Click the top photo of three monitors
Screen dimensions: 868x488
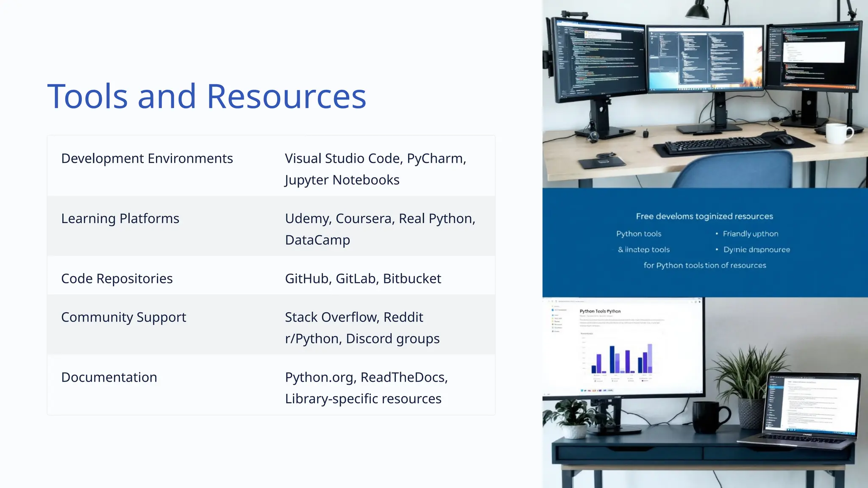(705, 94)
